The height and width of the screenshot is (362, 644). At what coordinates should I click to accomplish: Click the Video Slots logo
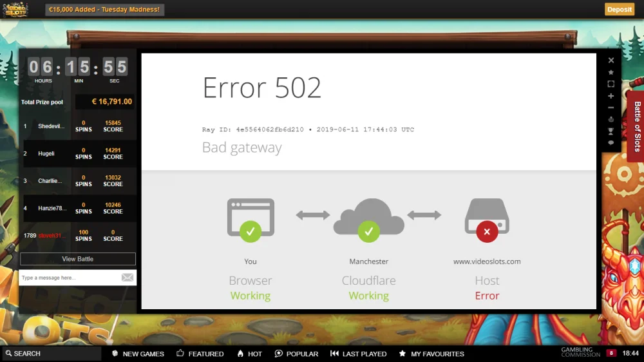click(15, 9)
